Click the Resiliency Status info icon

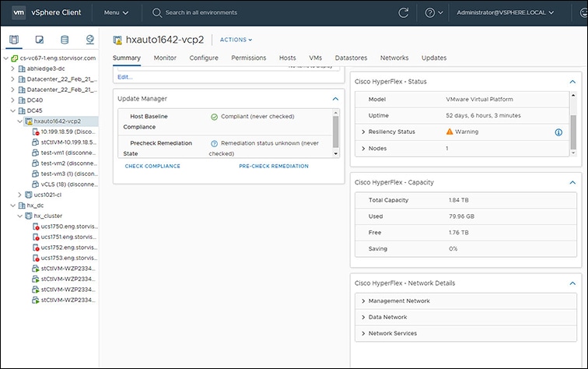click(558, 132)
